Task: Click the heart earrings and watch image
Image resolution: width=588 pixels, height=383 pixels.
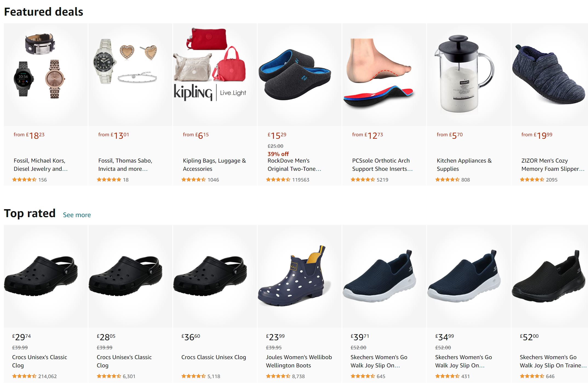Action: pos(130,75)
